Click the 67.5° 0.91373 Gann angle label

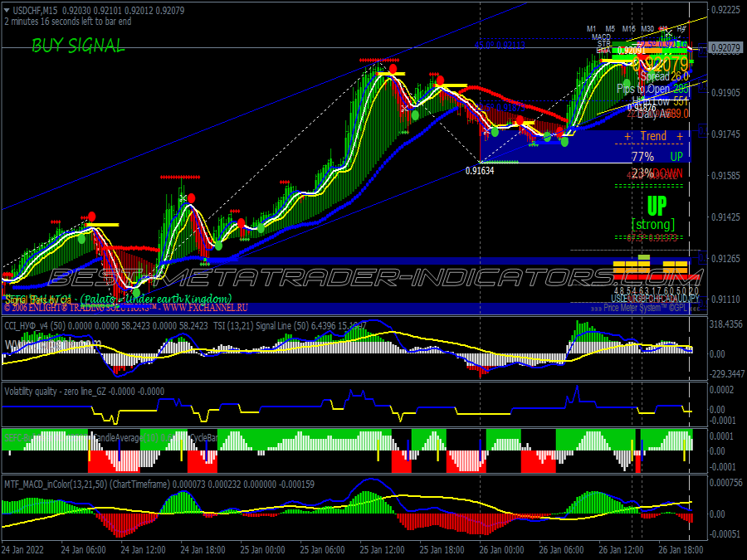[x=652, y=237]
